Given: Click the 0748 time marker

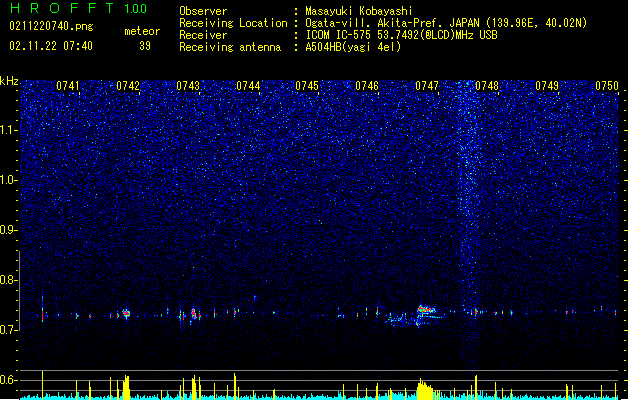Looking at the screenshot, I should coord(487,86).
